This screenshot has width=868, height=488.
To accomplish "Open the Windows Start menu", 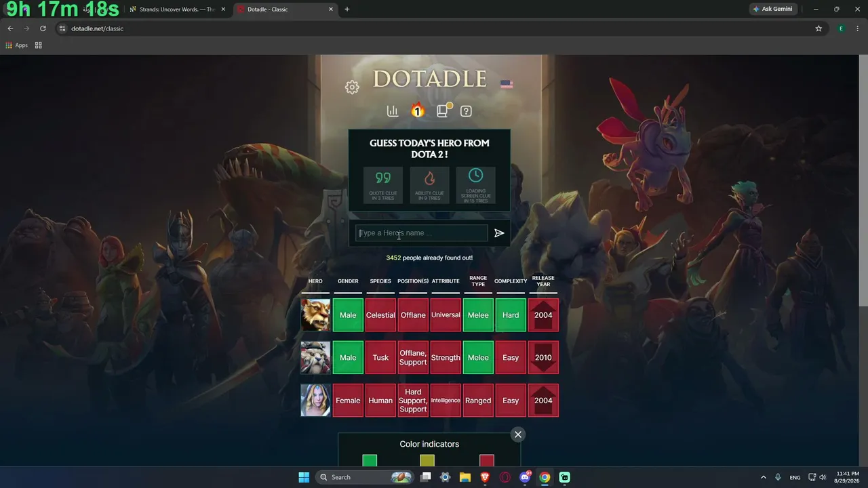I will point(304,477).
